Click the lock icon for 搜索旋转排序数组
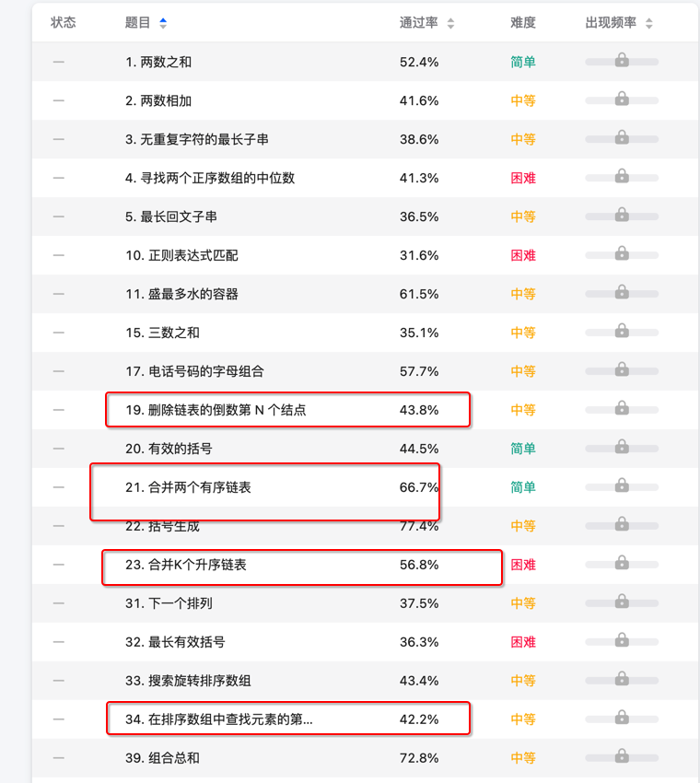Viewport: 700px width, 783px height. [622, 682]
